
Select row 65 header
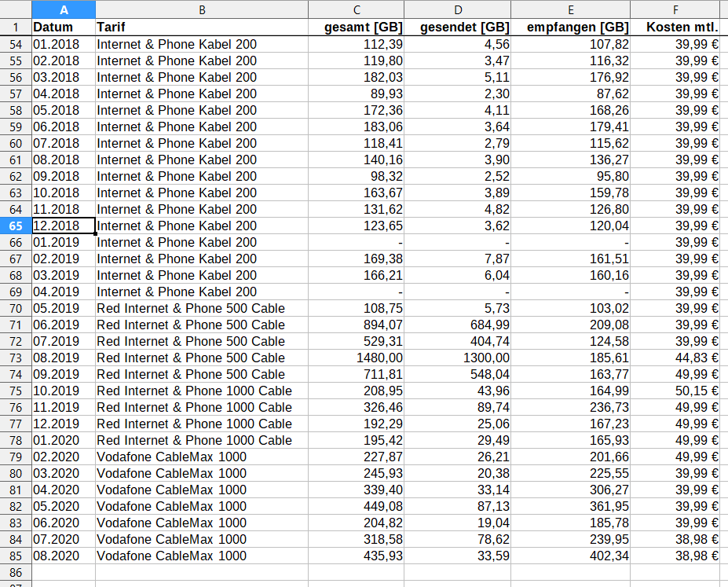point(16,226)
